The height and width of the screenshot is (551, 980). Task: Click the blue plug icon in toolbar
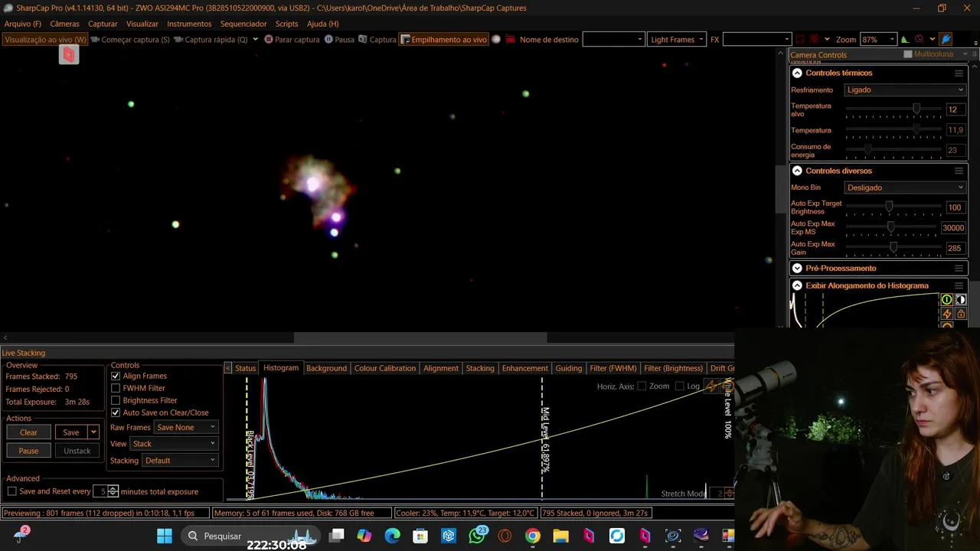(x=946, y=39)
